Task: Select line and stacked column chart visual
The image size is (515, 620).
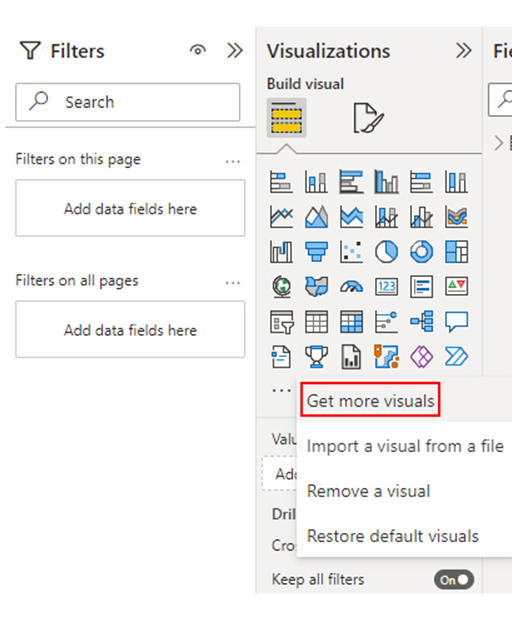Action: pos(386,217)
